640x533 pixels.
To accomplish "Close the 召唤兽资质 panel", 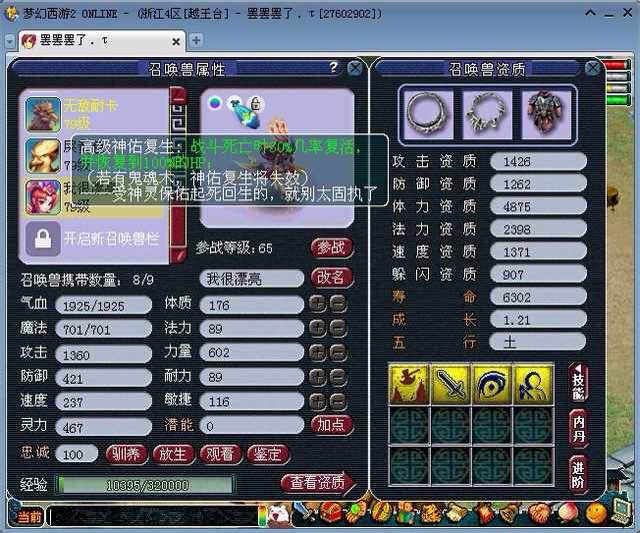I will click(593, 68).
